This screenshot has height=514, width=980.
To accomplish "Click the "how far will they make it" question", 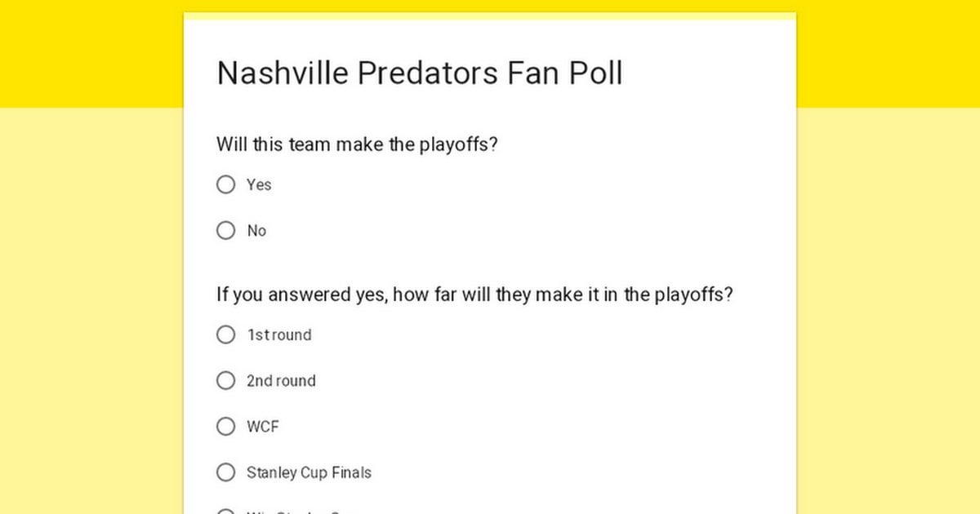I will point(474,295).
